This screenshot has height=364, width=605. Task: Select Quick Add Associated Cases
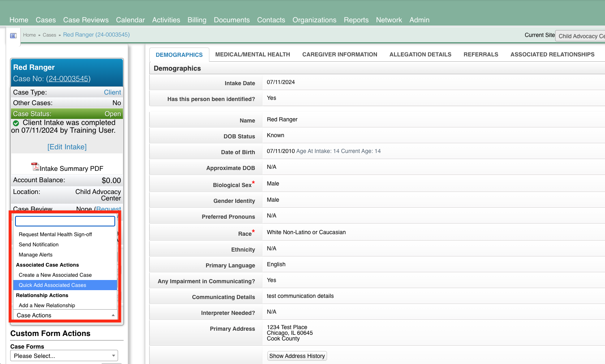(x=65, y=285)
